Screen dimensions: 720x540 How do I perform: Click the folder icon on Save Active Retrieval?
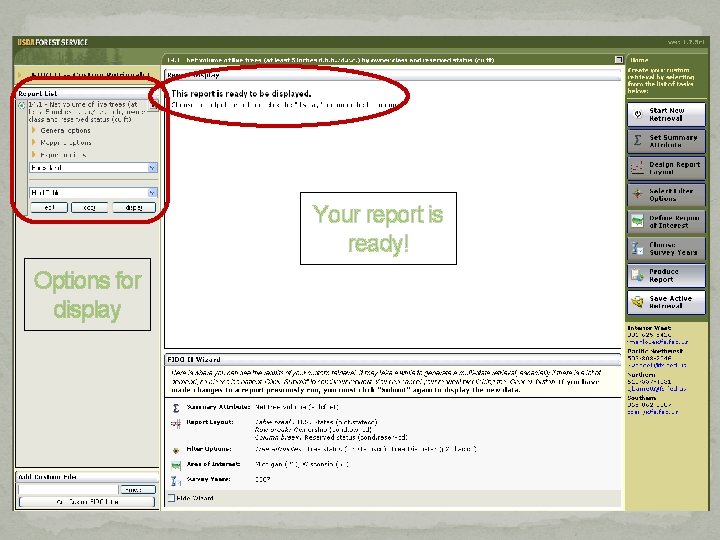click(637, 302)
